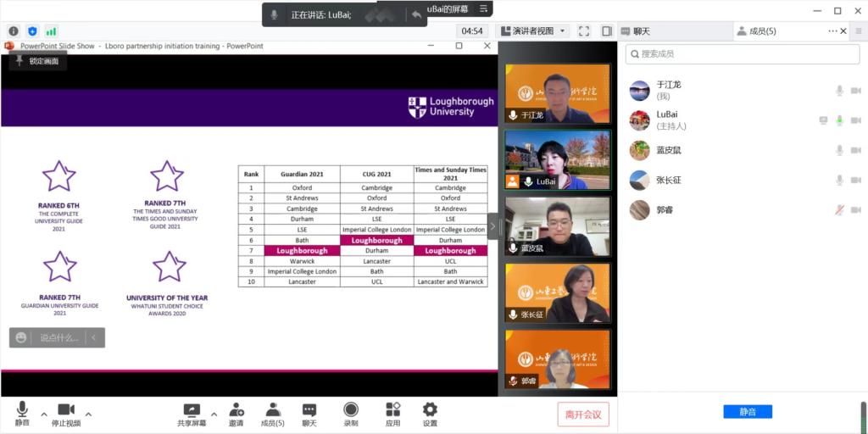Enter full-screen with the corner-brackets icon
This screenshot has width=868, height=434.
point(583,31)
